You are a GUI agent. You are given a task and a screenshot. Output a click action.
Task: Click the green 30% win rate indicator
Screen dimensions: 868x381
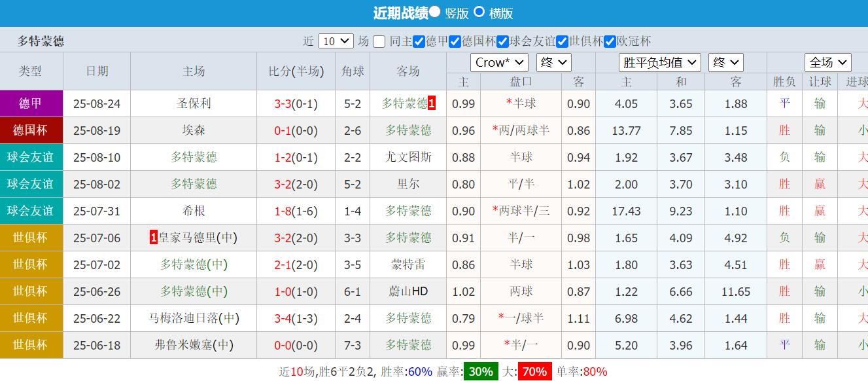(x=481, y=371)
